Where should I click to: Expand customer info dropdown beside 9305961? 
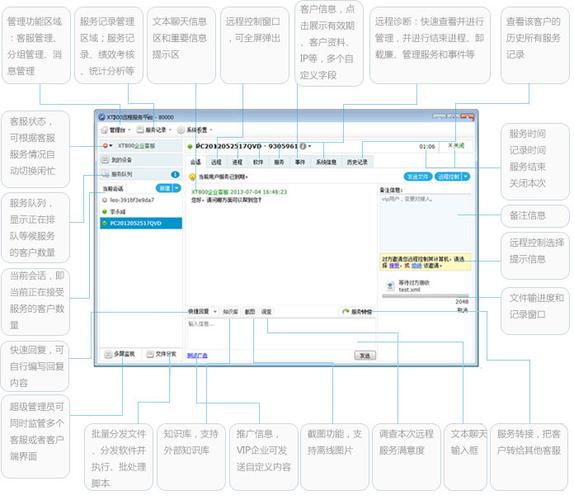coord(310,146)
